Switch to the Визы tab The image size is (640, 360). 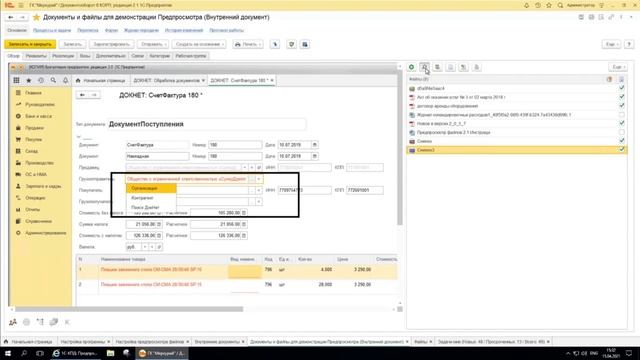click(85, 56)
